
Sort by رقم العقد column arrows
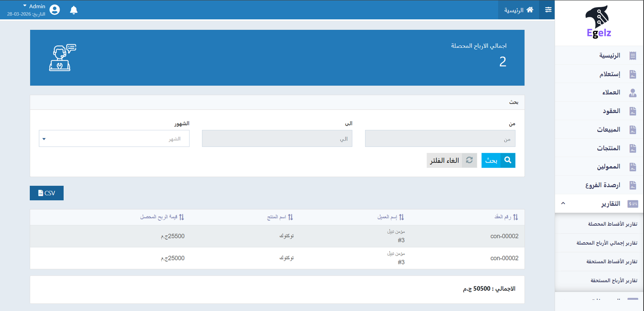[516, 217]
